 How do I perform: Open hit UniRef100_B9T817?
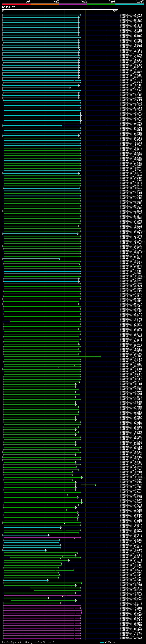[131, 20]
